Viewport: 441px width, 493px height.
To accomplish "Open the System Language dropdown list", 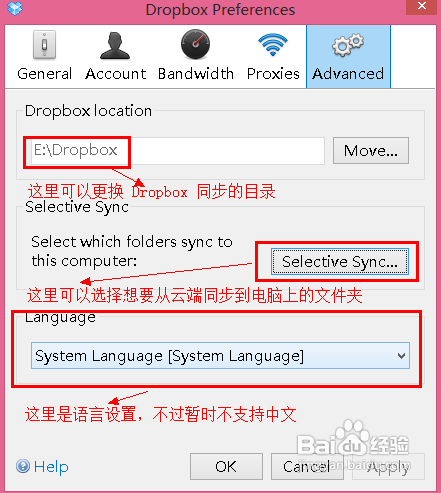I will 220,356.
